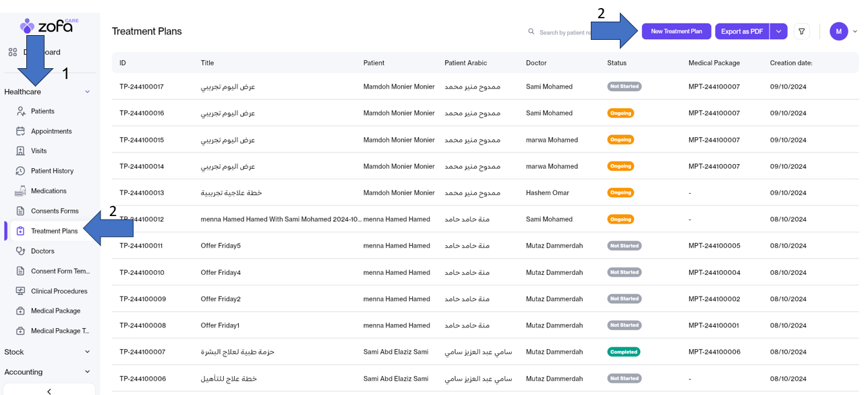Open the Export as PDF dropdown arrow
868x395 pixels.
point(778,32)
